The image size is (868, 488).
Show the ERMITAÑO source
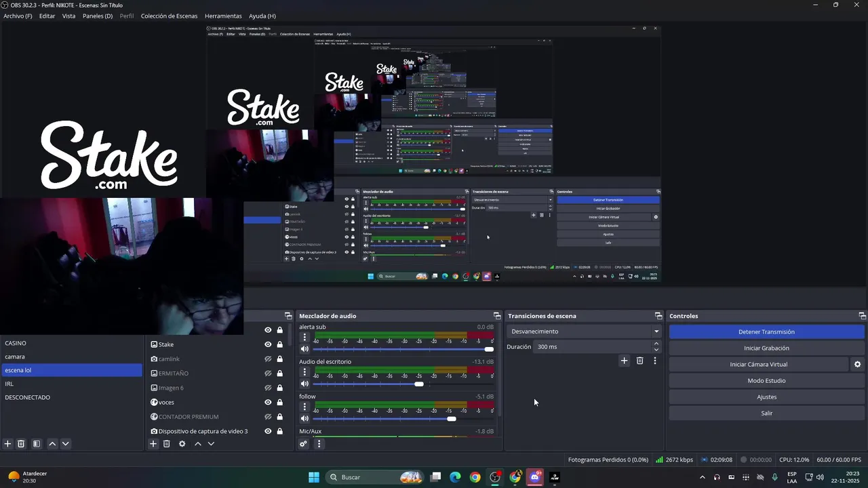click(x=268, y=373)
